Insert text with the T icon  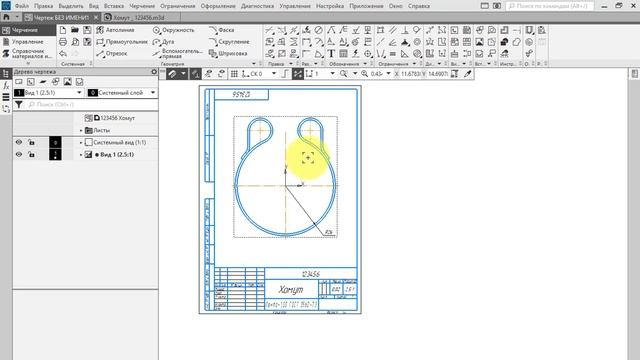click(x=331, y=53)
